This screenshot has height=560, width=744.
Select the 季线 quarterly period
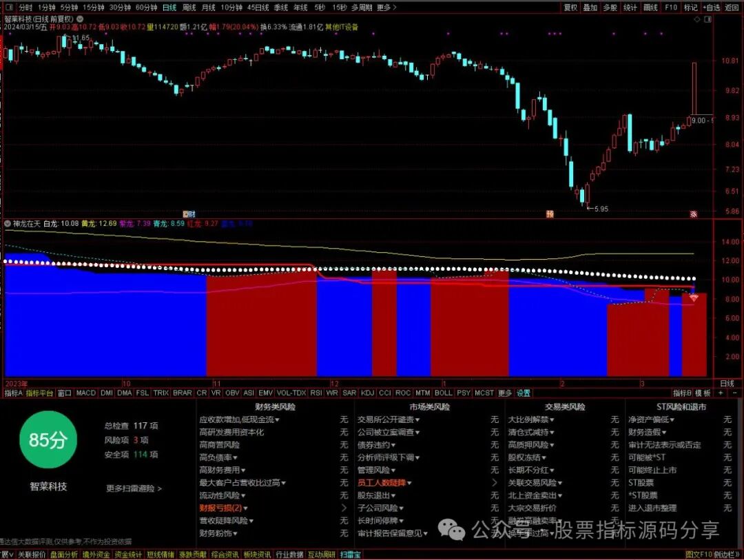coord(281,8)
